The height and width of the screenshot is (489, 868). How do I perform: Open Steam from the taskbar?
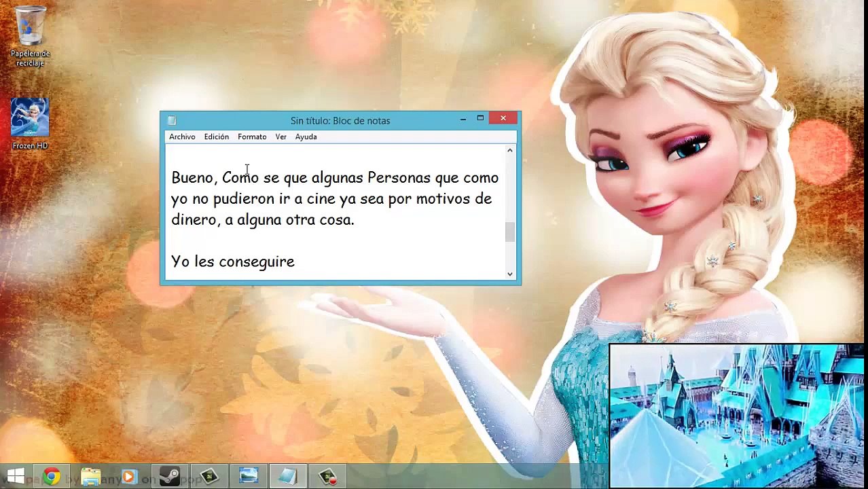click(169, 477)
